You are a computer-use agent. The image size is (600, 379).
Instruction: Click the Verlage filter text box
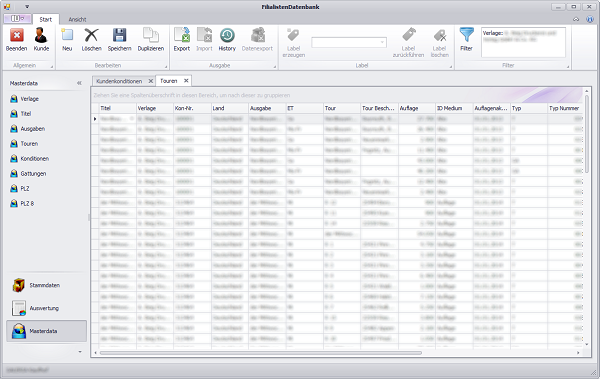523,42
